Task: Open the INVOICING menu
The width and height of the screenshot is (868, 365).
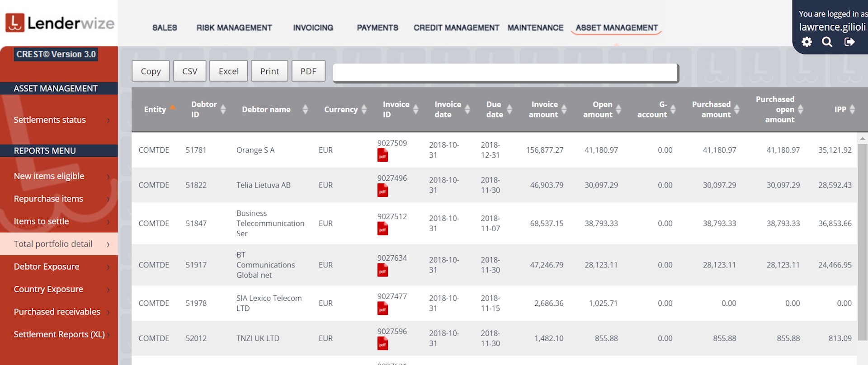Action: pos(313,28)
